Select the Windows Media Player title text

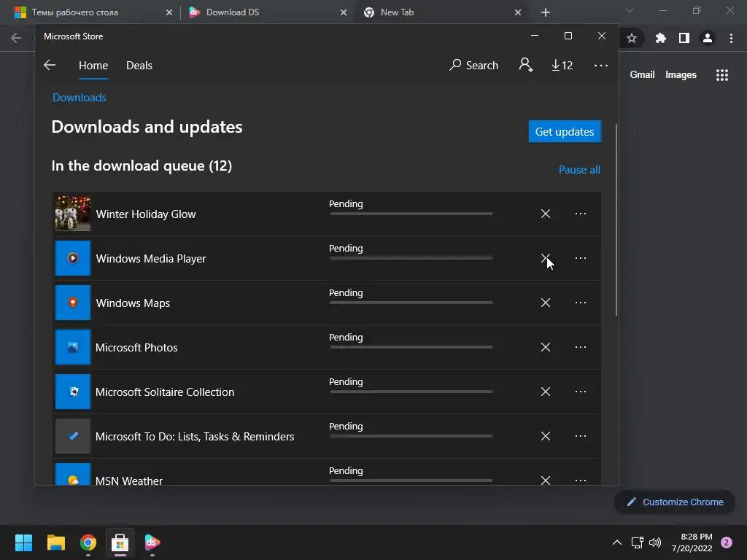click(151, 259)
